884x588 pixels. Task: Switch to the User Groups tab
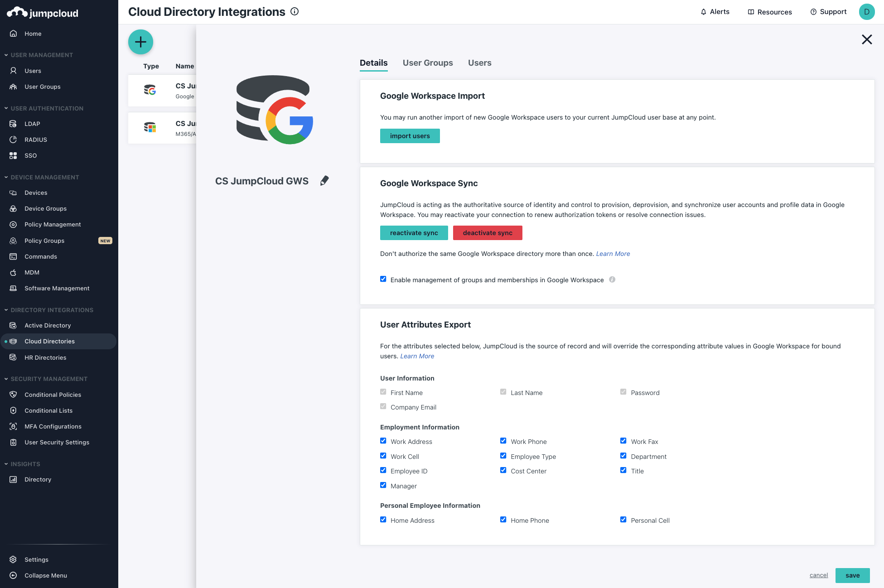tap(427, 63)
